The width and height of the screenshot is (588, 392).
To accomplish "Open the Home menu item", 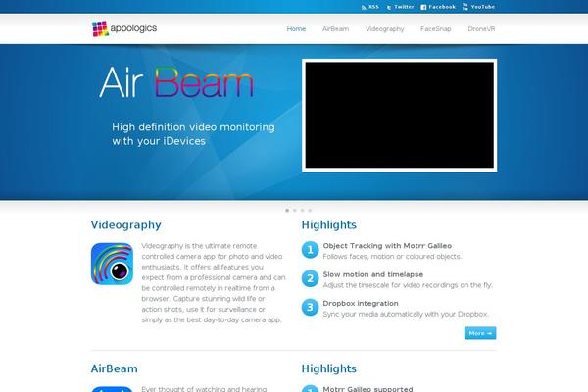I will click(x=296, y=28).
